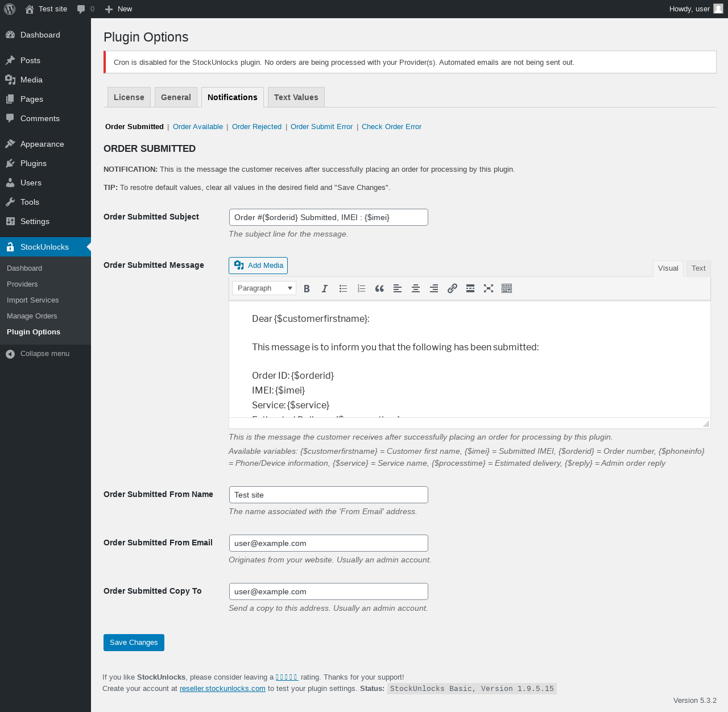Toggle Italic formatting in editor
This screenshot has width=728, height=712.
click(x=325, y=288)
